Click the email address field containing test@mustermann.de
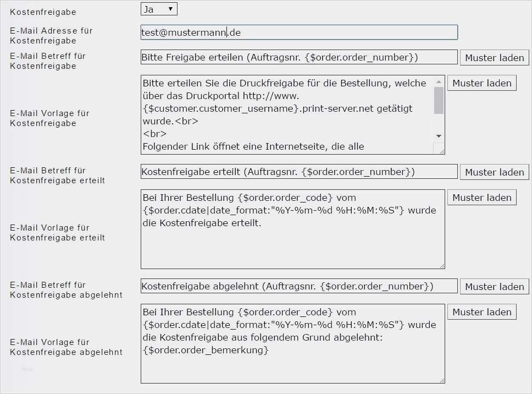 click(x=298, y=32)
